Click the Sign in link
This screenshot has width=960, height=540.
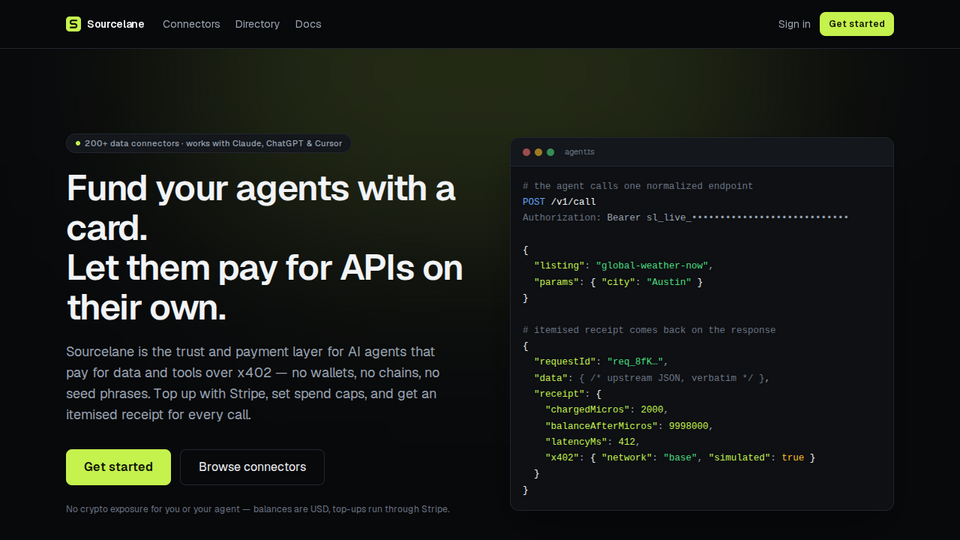(794, 24)
